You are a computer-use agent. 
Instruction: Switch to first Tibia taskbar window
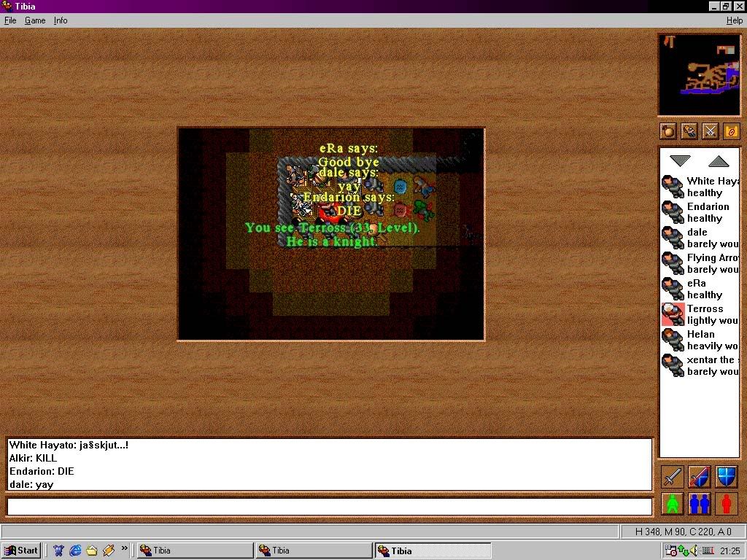click(195, 551)
